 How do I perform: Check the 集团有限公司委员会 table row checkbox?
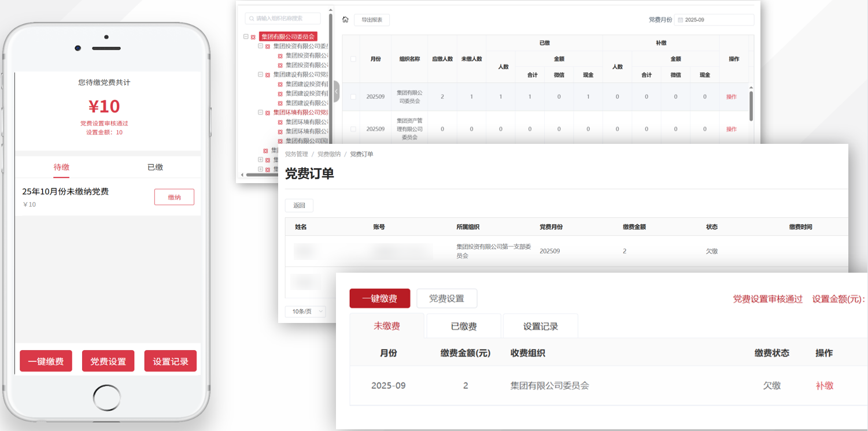pyautogui.click(x=353, y=96)
